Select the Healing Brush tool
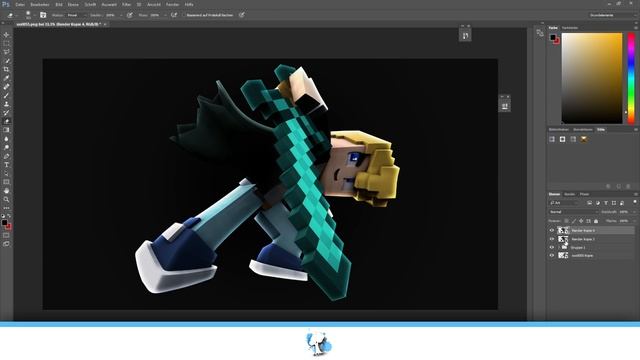640x360 pixels. click(6, 87)
